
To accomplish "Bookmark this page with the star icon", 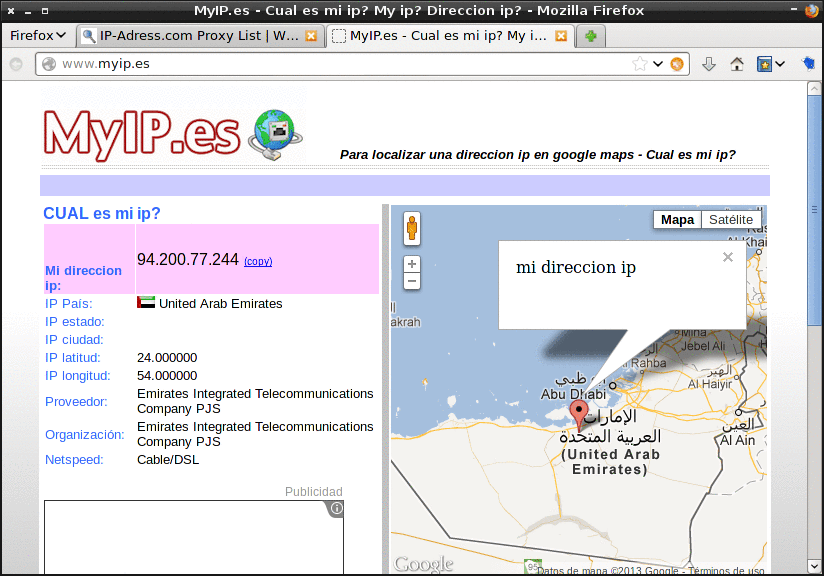I will point(640,64).
